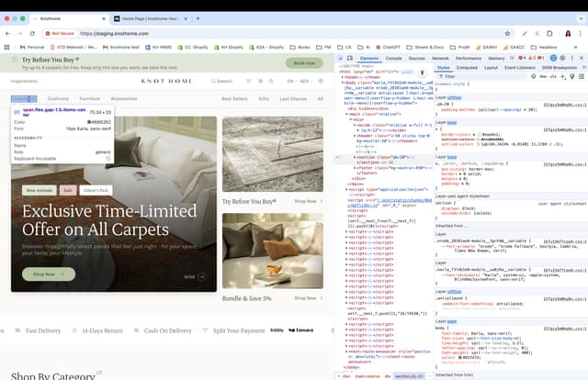Viewport: 588px width, 380px height.
Task: Click the location pin icon in site header
Action: click(x=321, y=81)
